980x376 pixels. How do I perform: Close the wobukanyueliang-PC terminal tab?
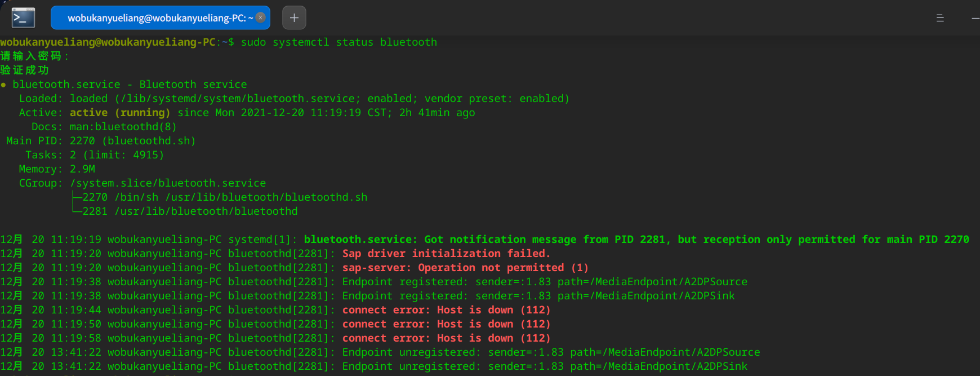coord(260,17)
